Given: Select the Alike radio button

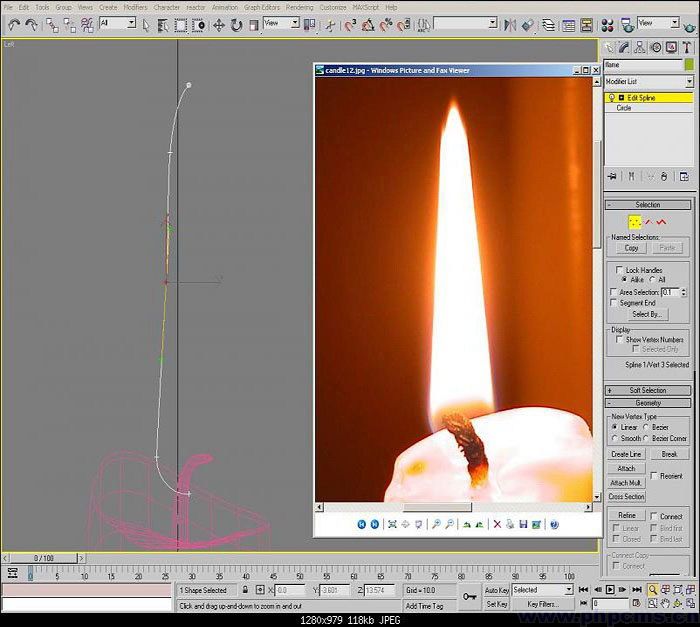Looking at the screenshot, I should [x=625, y=280].
